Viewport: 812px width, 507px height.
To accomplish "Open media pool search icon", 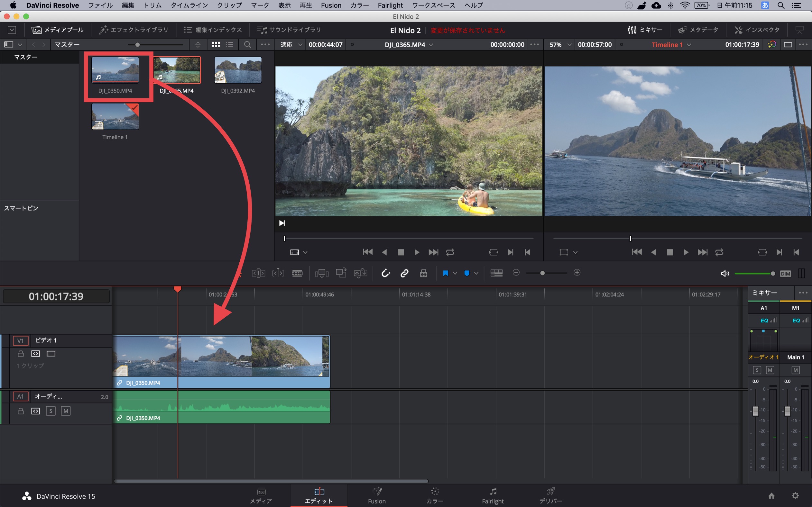I will [247, 45].
